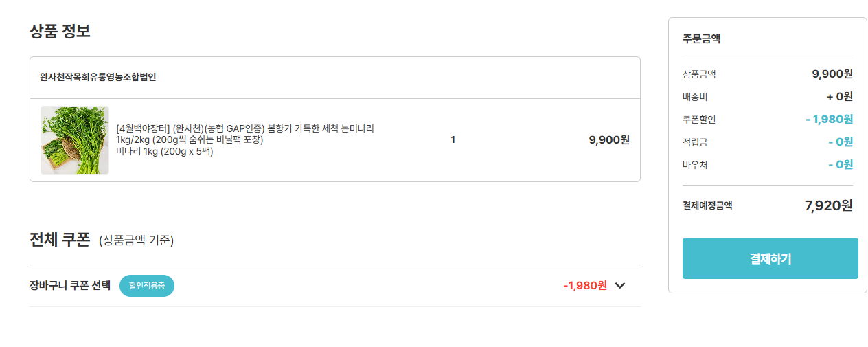Click the 미나리 1kg option text
Viewport: 868px width, 347px height.
tap(165, 152)
